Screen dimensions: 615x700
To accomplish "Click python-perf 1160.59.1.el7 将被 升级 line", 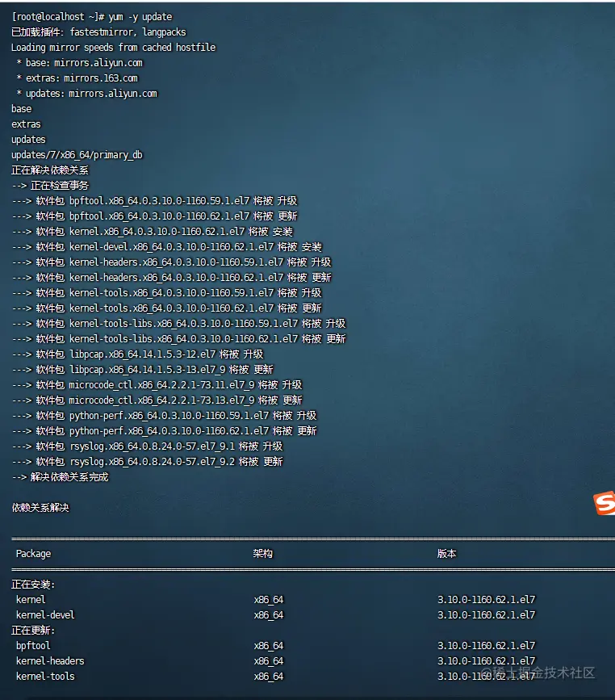I will [164, 416].
